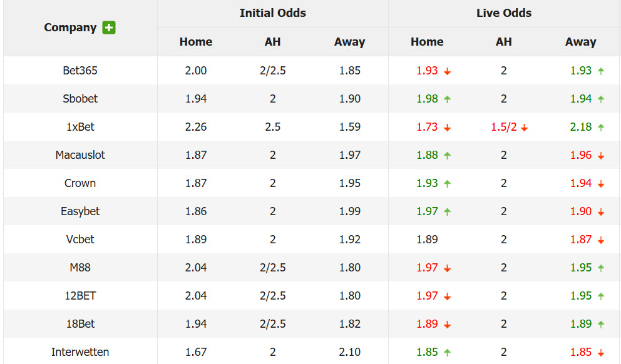Click Macauslot live away red down arrow
The height and width of the screenshot is (364, 621).
point(601,156)
